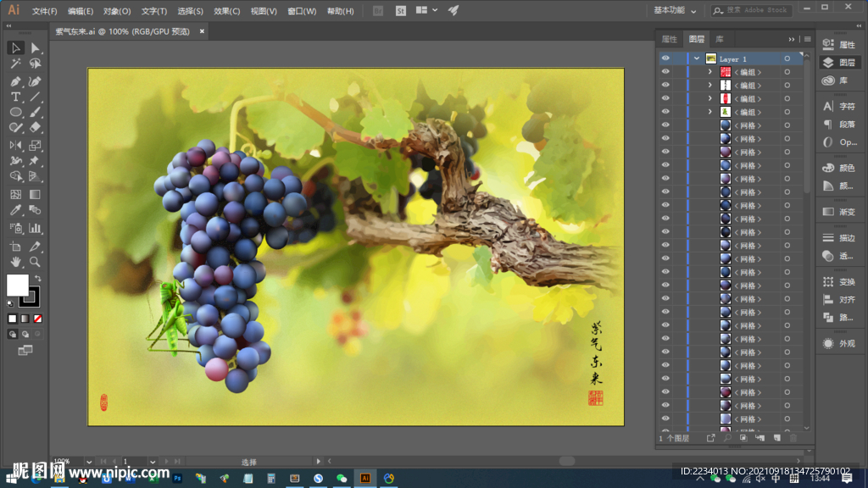Click the white Fill color swatch
The width and height of the screenshot is (868, 488).
(x=17, y=285)
